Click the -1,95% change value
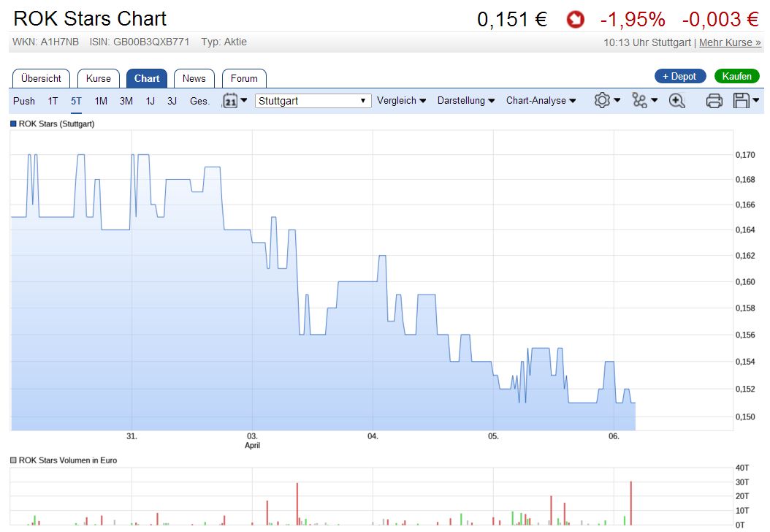 pyautogui.click(x=633, y=20)
